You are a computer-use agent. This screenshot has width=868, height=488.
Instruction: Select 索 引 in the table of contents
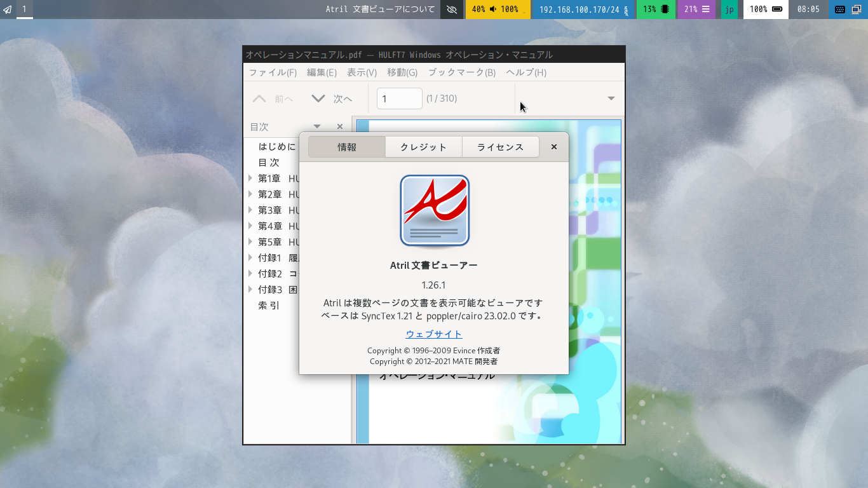point(269,306)
